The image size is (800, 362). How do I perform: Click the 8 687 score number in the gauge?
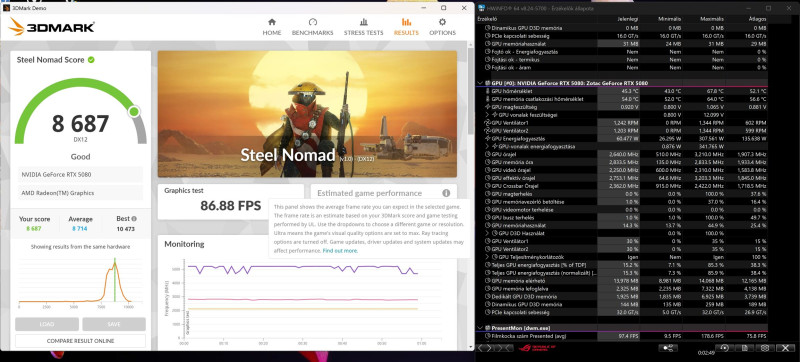click(x=80, y=124)
